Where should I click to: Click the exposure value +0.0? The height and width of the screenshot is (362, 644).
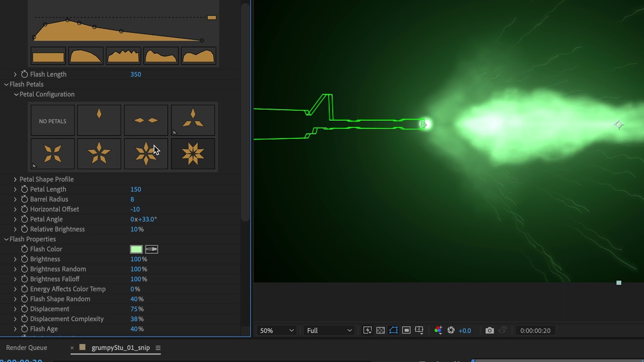(x=465, y=330)
